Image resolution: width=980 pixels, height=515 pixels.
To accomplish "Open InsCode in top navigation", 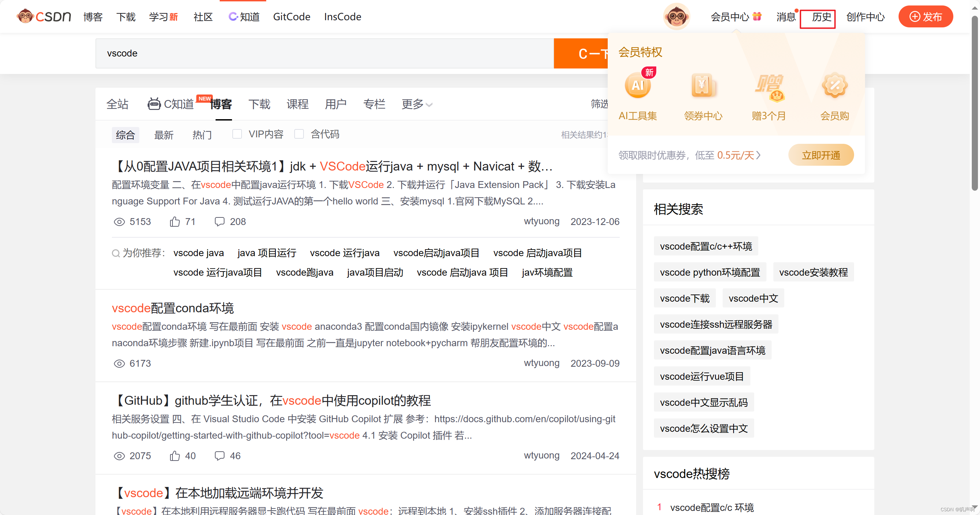I will click(x=343, y=17).
